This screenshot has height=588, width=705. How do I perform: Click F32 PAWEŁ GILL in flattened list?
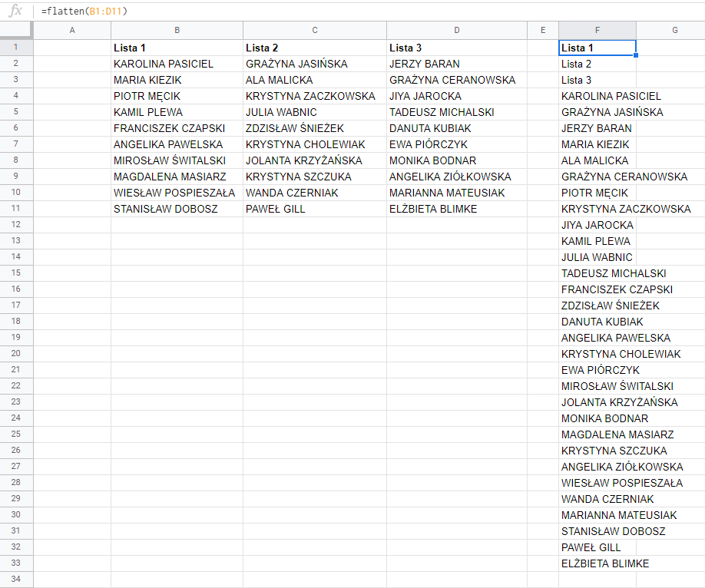click(597, 547)
